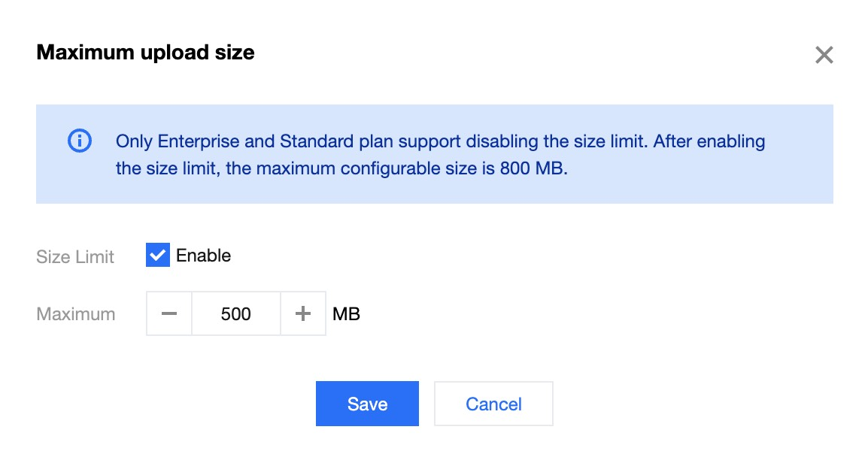Screen dimensions: 868x460
Task: Save the upload size settings
Action: (367, 404)
